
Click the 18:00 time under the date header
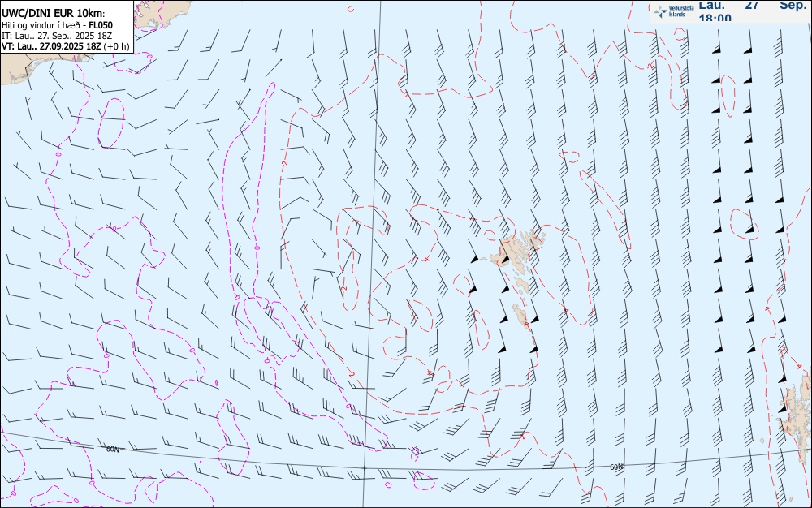tap(715, 18)
